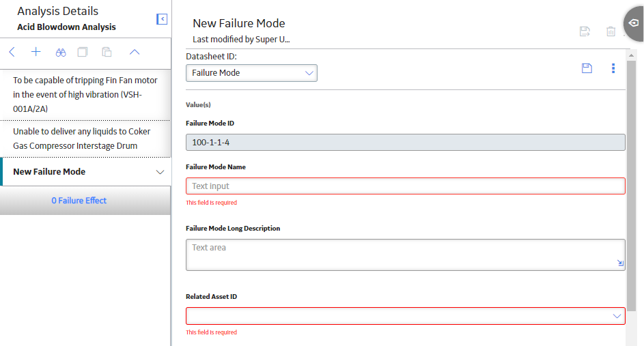Expand the Related Asset ID dropdown

click(x=406, y=316)
